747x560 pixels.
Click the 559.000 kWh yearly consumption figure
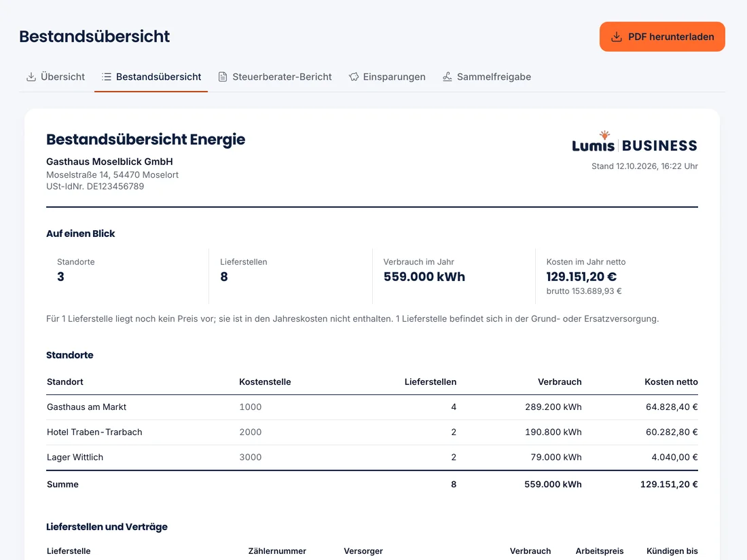coord(424,277)
